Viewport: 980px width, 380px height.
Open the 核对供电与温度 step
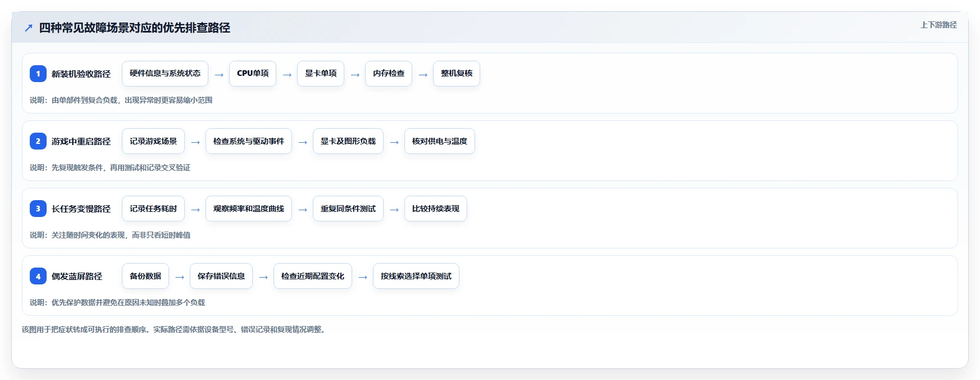pyautogui.click(x=440, y=141)
